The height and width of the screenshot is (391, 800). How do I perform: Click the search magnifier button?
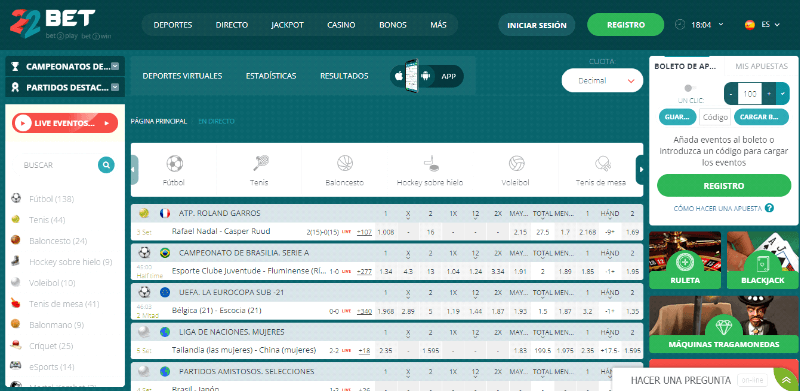click(106, 165)
